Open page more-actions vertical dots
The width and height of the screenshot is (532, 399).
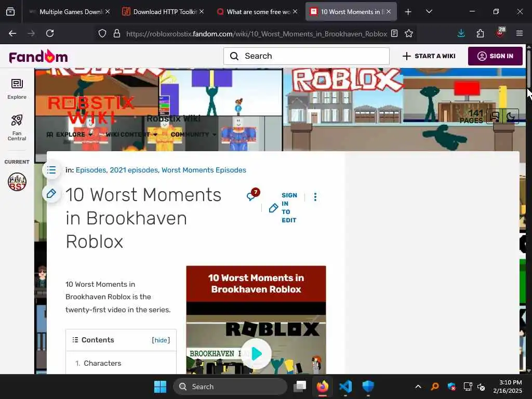pos(315,197)
